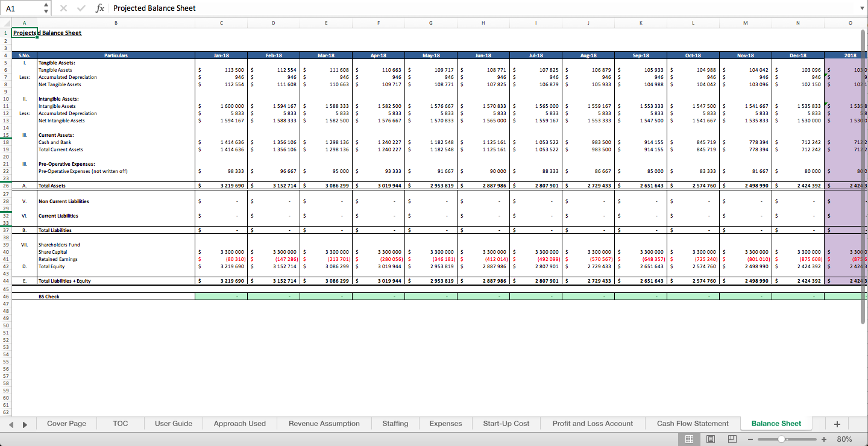The width and height of the screenshot is (868, 446).
Task: Open the Cash Flow Statement tab
Action: point(693,424)
